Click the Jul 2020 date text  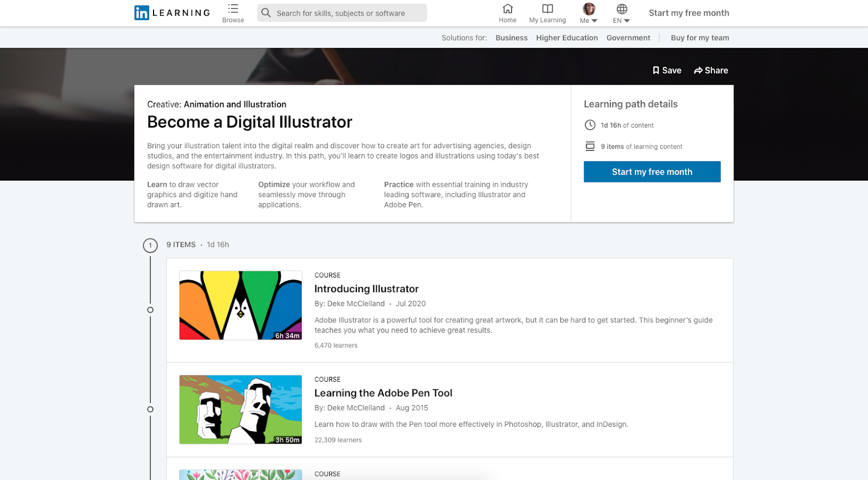[x=411, y=304]
